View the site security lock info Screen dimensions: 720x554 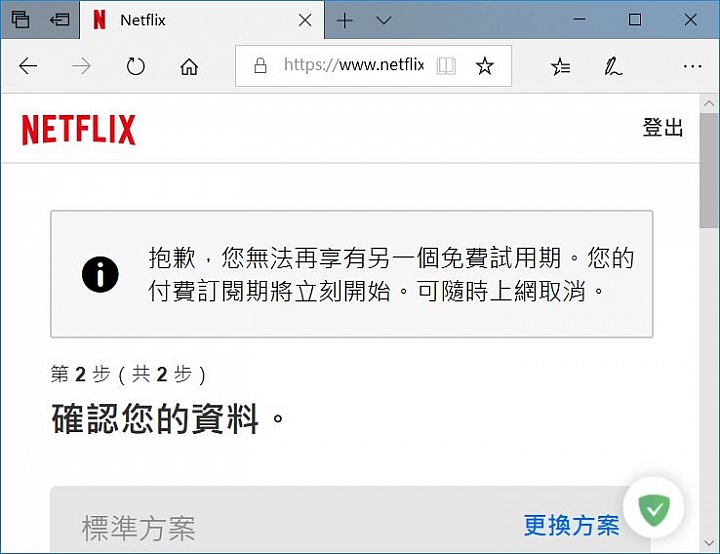[260, 66]
